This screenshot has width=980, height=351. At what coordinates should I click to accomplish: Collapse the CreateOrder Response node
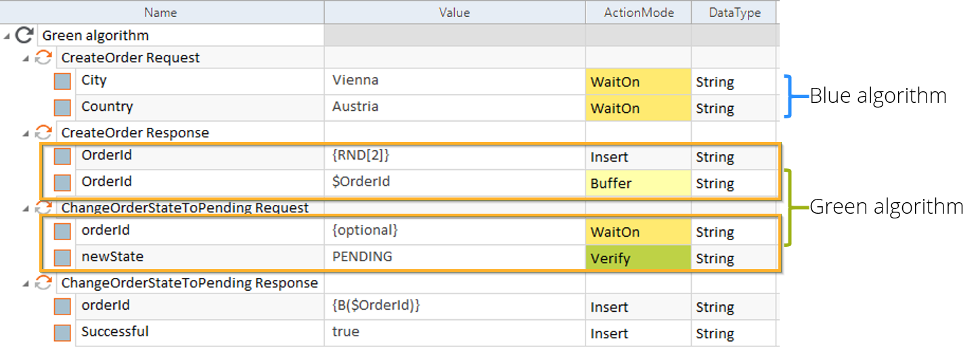coord(26,133)
